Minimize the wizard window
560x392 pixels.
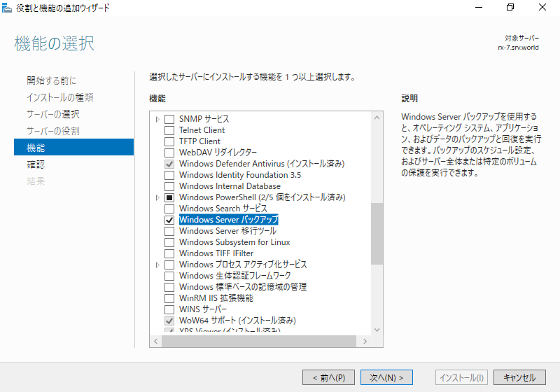click(479, 7)
